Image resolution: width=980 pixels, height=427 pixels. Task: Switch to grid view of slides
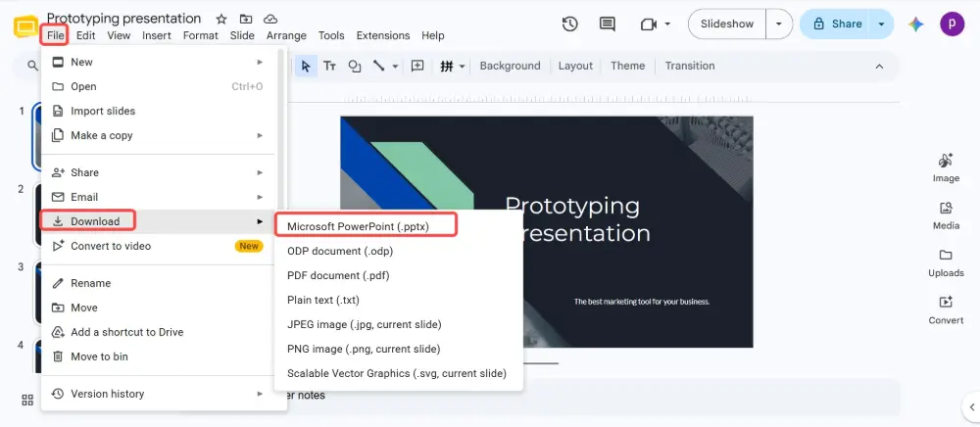pyautogui.click(x=27, y=401)
